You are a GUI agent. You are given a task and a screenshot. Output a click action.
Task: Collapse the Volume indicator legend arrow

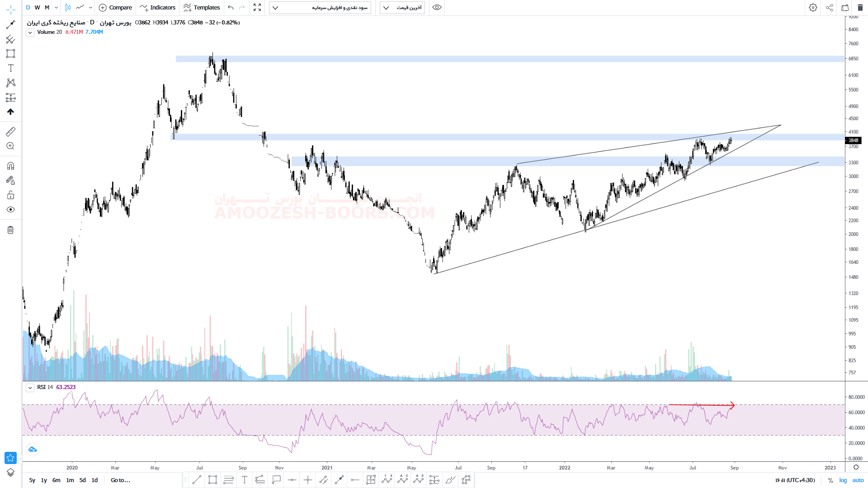[30, 33]
